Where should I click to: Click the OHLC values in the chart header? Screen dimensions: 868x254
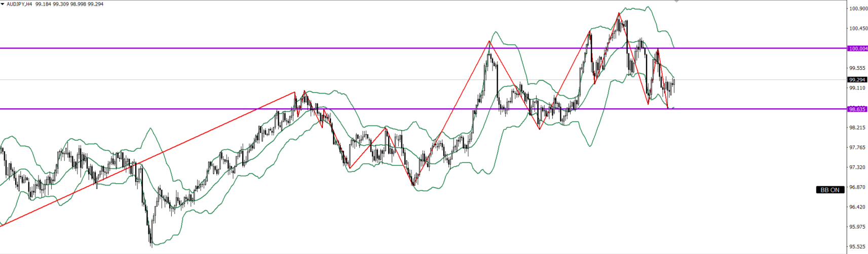pyautogui.click(x=69, y=4)
